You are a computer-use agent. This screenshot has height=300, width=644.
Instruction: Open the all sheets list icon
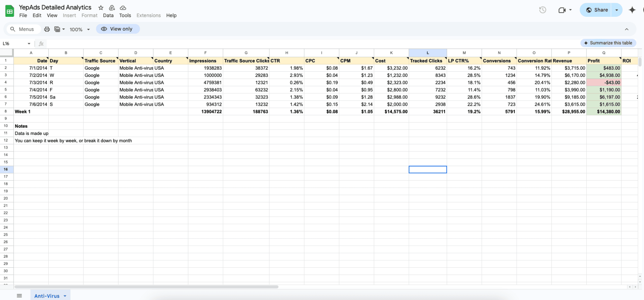coord(19,296)
